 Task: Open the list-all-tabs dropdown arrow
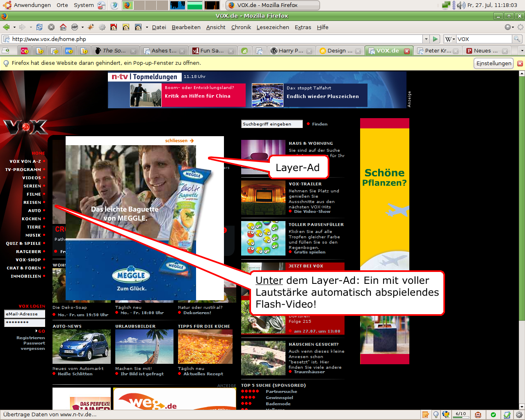[522, 51]
